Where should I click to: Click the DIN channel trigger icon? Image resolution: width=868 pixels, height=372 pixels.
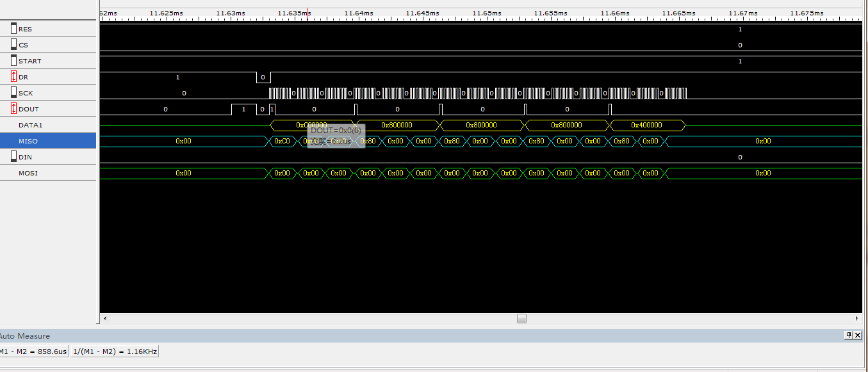tap(13, 156)
